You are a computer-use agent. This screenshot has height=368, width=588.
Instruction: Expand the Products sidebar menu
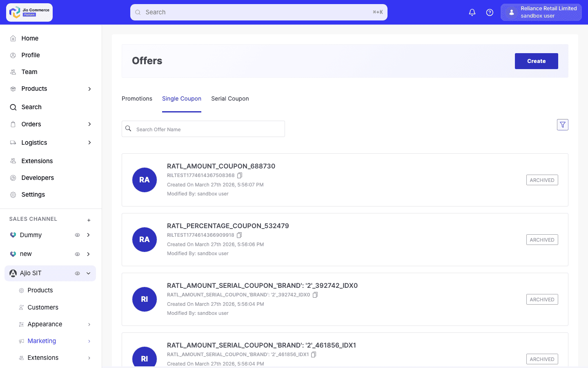point(89,89)
